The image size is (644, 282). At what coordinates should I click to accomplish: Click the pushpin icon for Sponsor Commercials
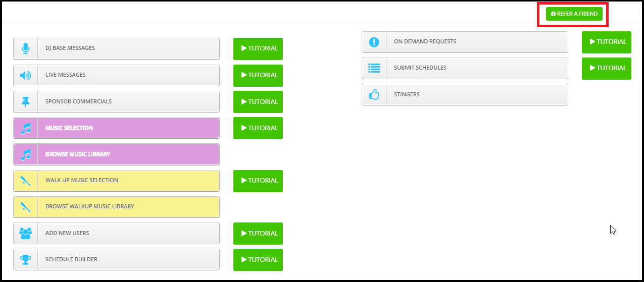(x=25, y=101)
